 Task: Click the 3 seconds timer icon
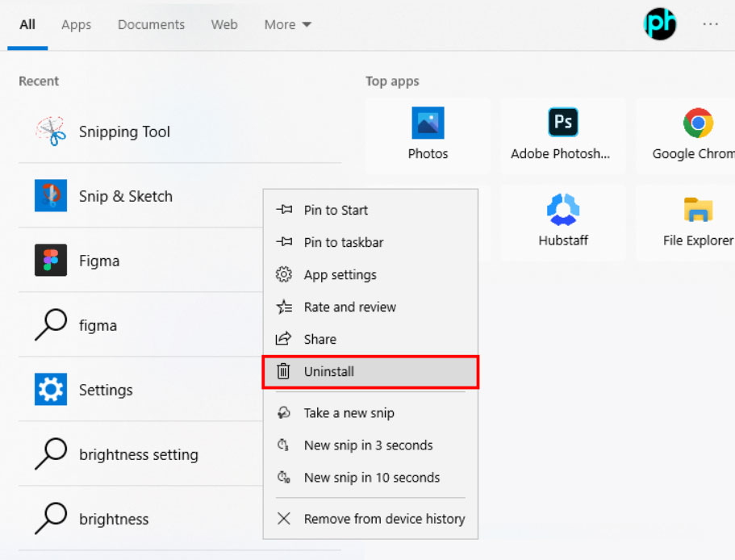pos(283,445)
